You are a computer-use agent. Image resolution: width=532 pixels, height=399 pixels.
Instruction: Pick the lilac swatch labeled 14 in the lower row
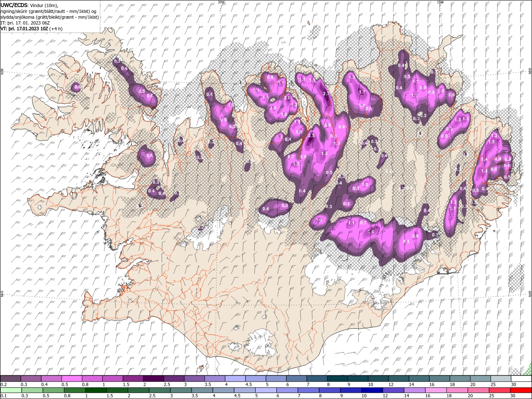pos(414,390)
